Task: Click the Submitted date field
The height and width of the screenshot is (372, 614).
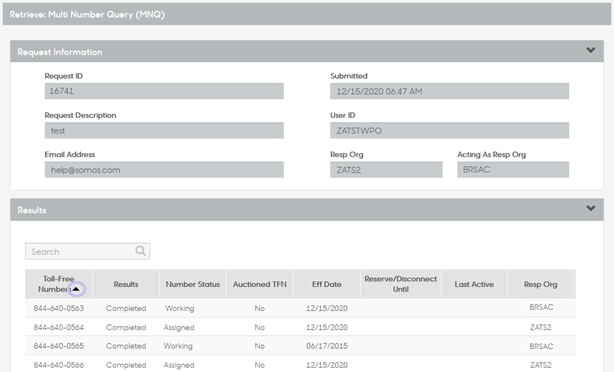Action: pos(450,91)
